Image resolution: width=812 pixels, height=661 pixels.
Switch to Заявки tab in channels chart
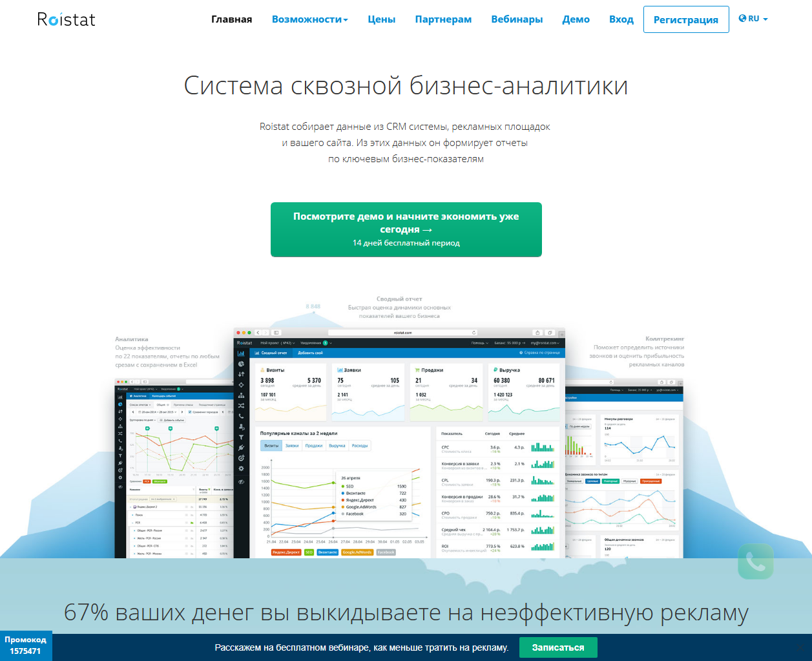[x=292, y=446]
